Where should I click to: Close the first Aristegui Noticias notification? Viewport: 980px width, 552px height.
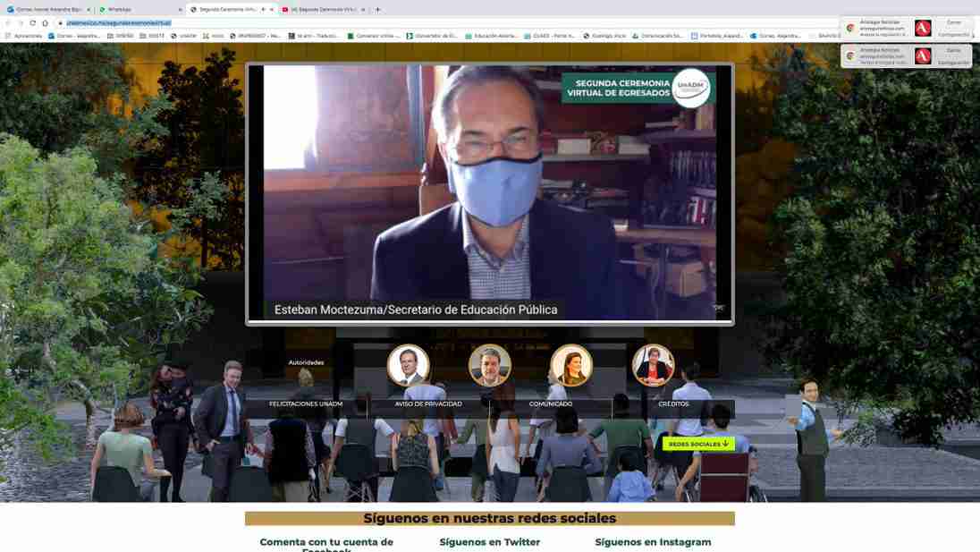954,22
